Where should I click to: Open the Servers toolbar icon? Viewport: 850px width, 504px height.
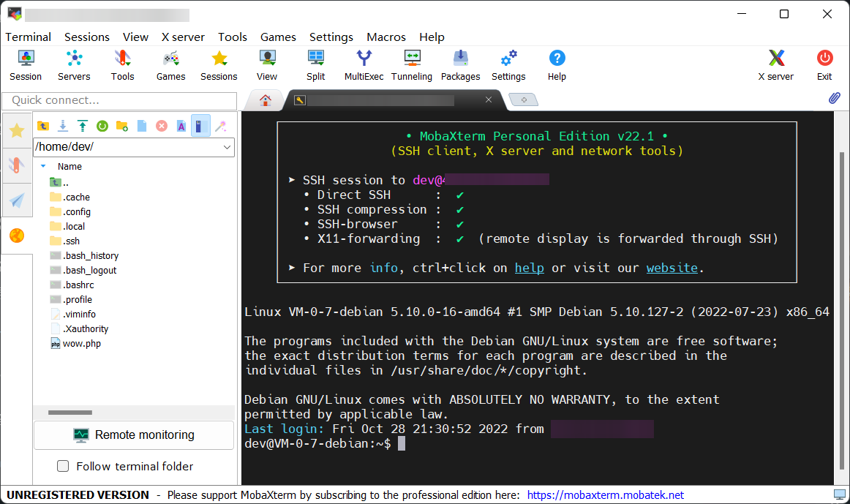coord(74,65)
